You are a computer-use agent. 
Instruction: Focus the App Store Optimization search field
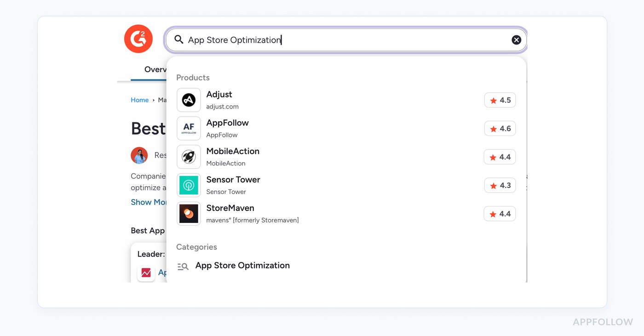[346, 40]
